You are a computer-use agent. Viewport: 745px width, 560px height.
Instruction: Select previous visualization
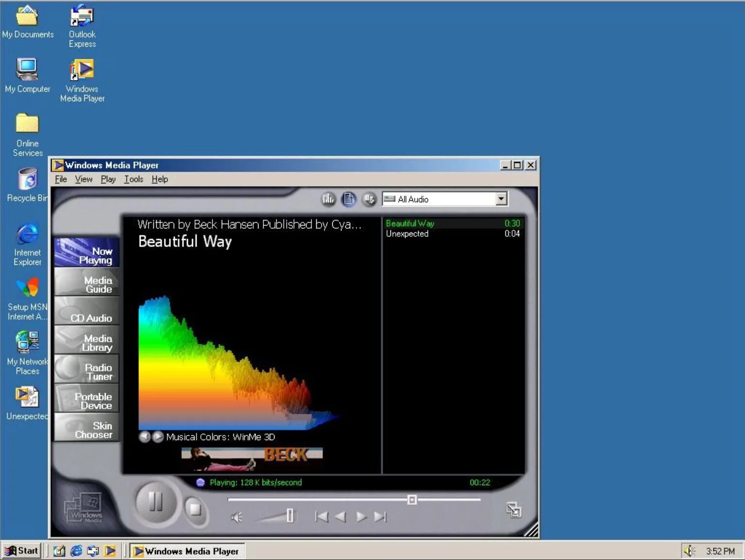(x=145, y=437)
